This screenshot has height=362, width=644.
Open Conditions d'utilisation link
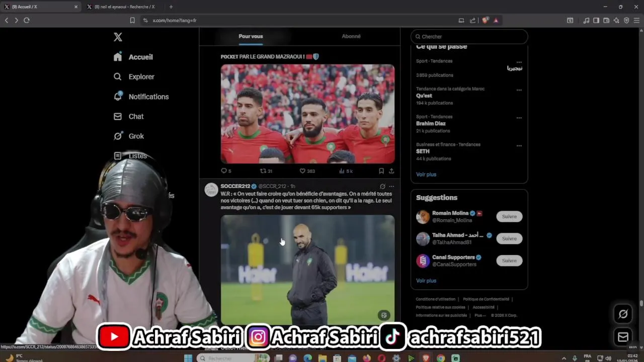point(435,299)
